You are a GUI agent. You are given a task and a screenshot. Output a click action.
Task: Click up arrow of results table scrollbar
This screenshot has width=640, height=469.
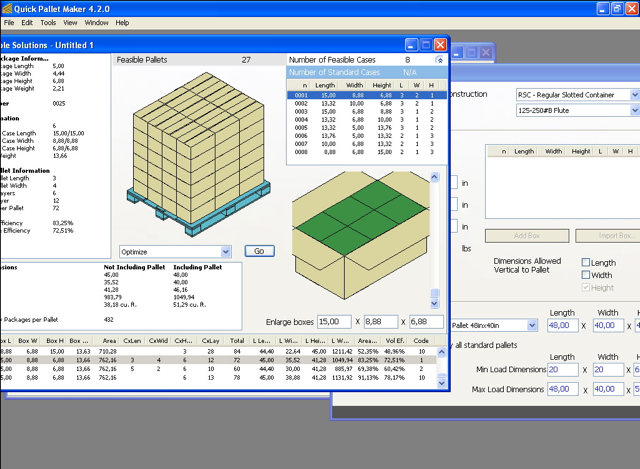click(442, 352)
